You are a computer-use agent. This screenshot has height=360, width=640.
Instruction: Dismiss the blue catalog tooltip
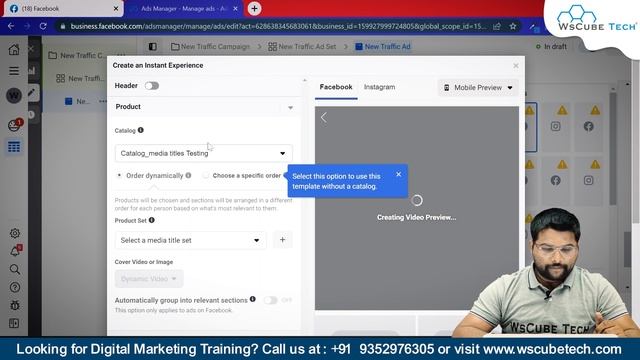[399, 174]
